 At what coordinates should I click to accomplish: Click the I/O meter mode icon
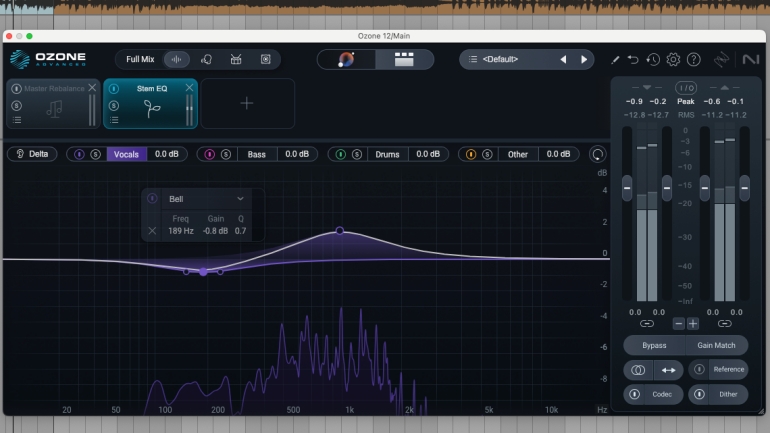(x=686, y=88)
